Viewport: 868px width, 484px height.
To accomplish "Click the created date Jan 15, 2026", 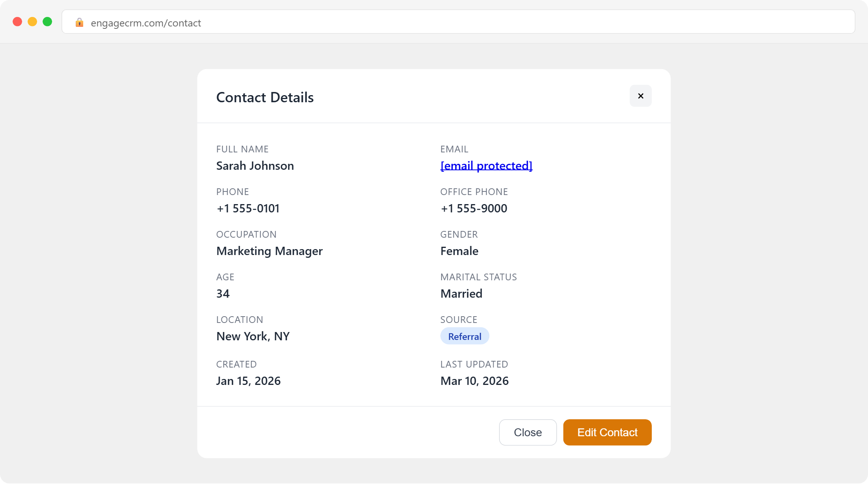I will coord(248,381).
